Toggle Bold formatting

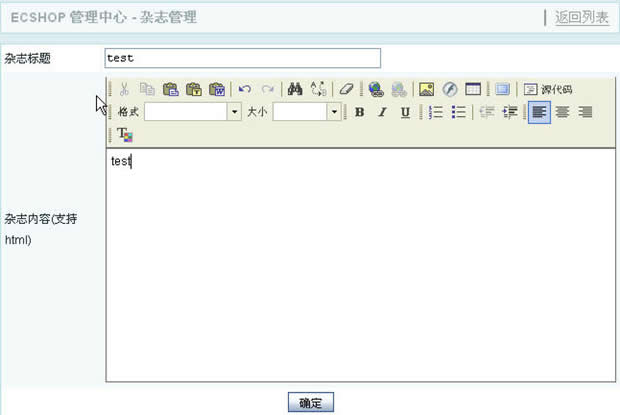click(x=359, y=112)
